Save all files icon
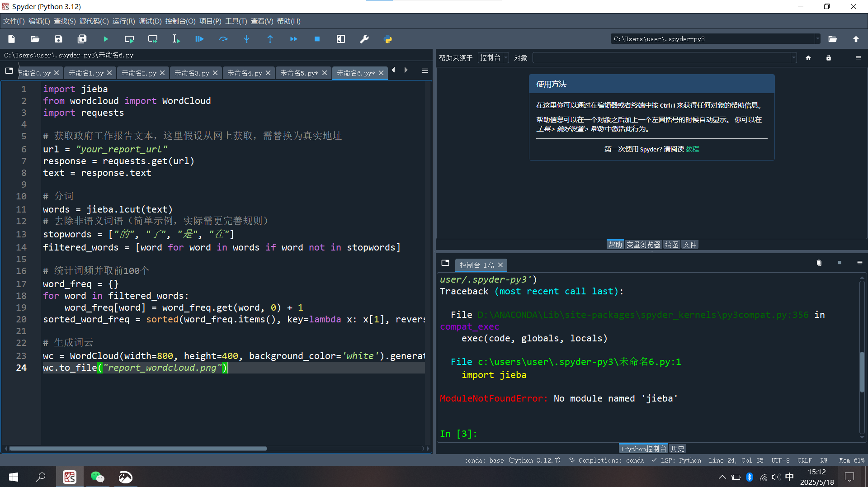The width and height of the screenshot is (868, 487). 82,39
